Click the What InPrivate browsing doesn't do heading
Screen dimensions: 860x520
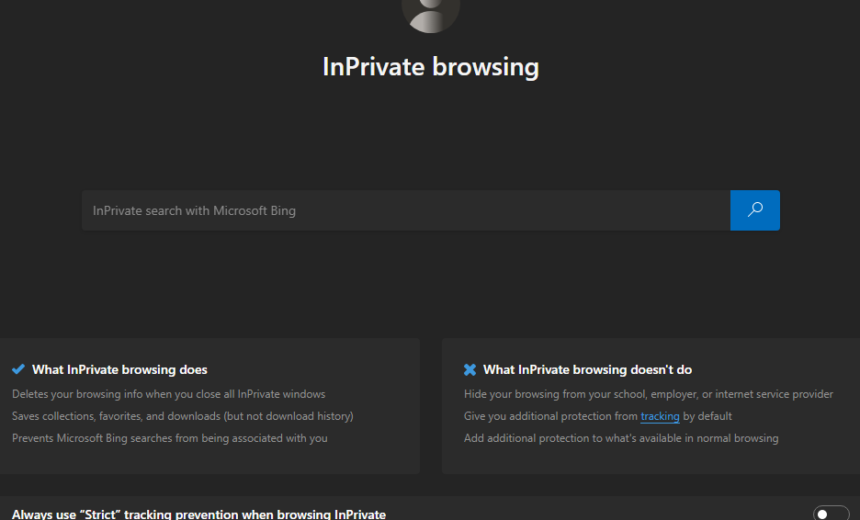(x=587, y=370)
